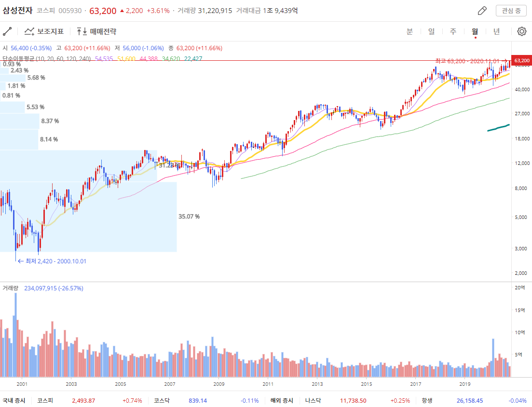Click the 나스닥 index in bottom ticker
This screenshot has width=532, height=407.
313,401
